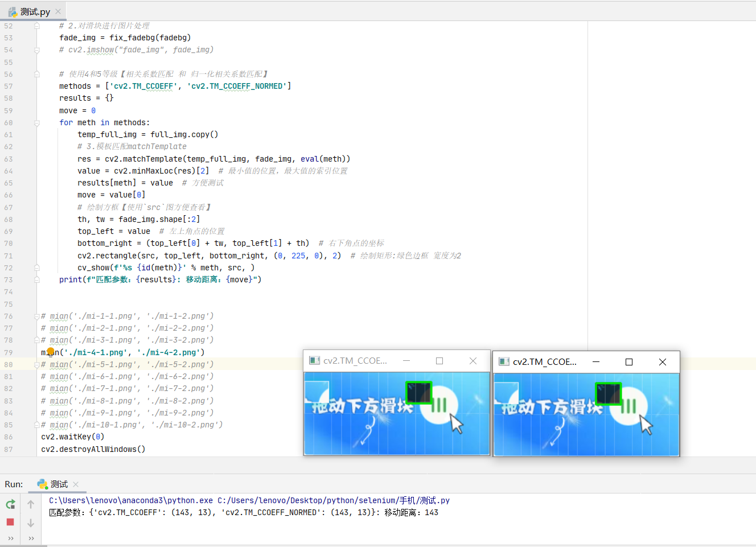Image resolution: width=756 pixels, height=547 pixels.
Task: Click line number 63 in the gutter
Action: (x=9, y=159)
